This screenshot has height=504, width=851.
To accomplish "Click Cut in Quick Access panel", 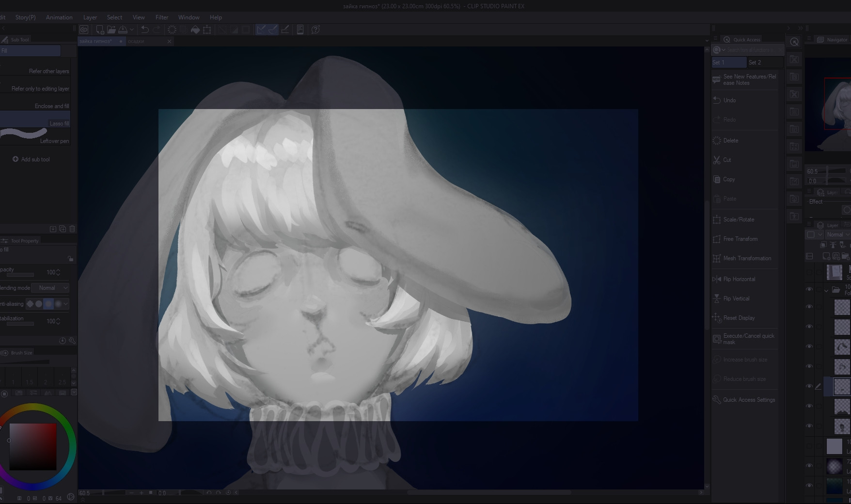I will [744, 160].
